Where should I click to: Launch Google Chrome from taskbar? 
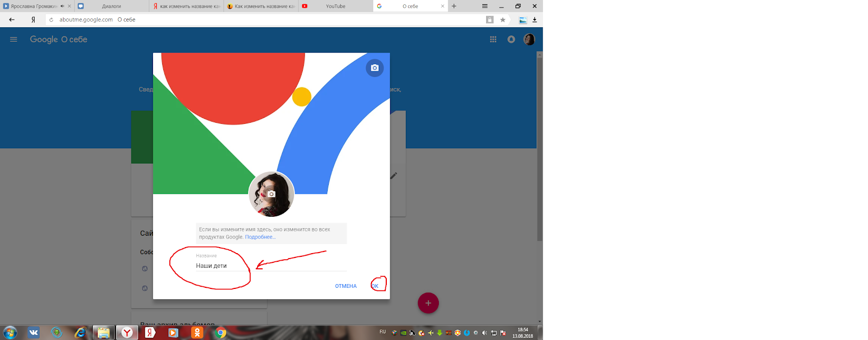(x=221, y=333)
